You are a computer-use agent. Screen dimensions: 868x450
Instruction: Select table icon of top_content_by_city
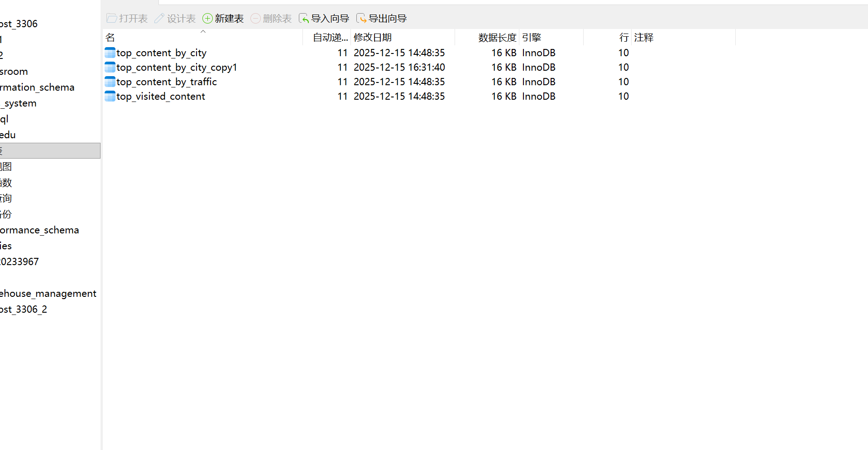(x=110, y=53)
